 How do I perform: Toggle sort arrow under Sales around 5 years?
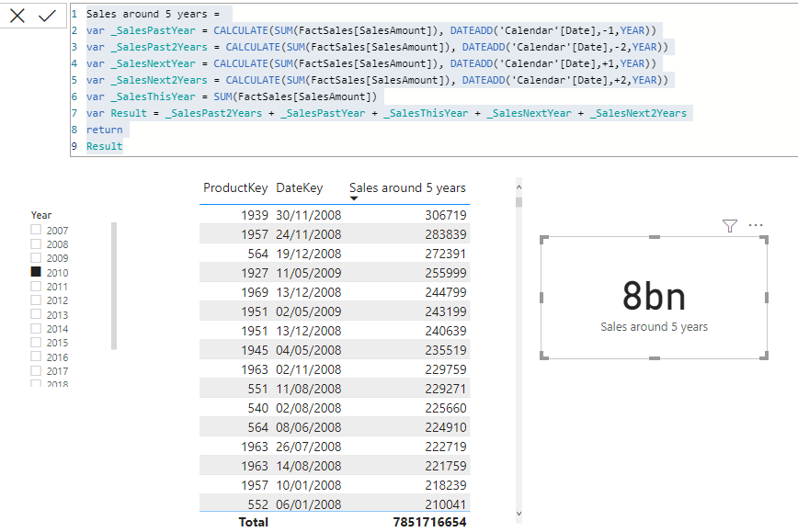coord(354,198)
